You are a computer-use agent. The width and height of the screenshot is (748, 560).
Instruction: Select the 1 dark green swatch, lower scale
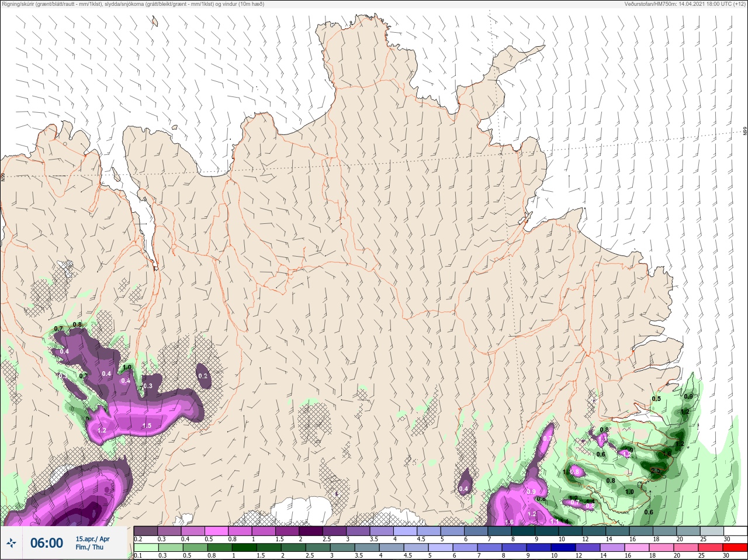(x=244, y=548)
